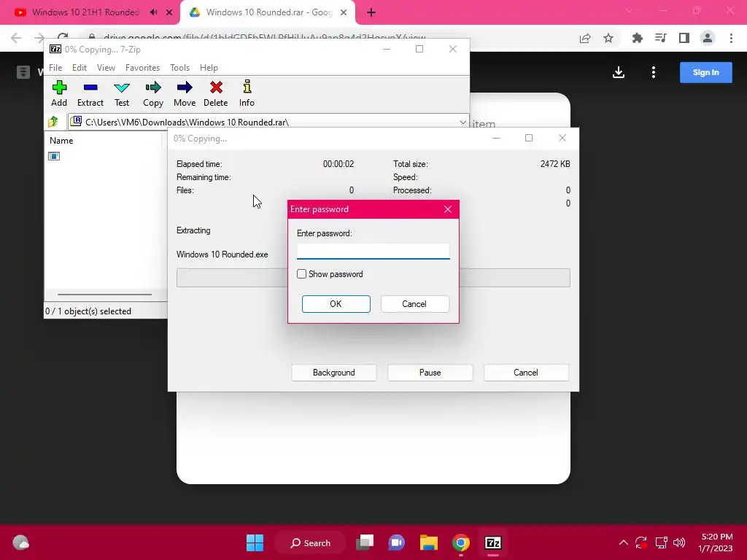Screen dimensions: 747x560
Task: Click the Add button in 7-Zip toolbar
Action: click(59, 94)
